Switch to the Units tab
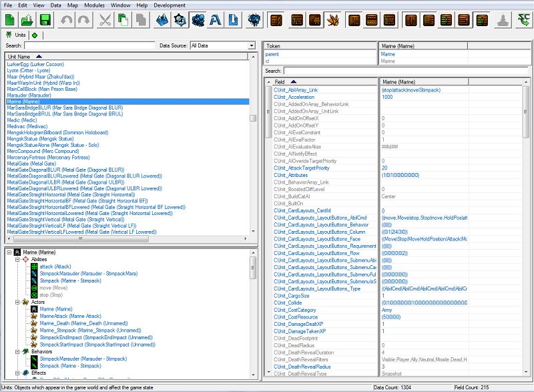 (16, 35)
